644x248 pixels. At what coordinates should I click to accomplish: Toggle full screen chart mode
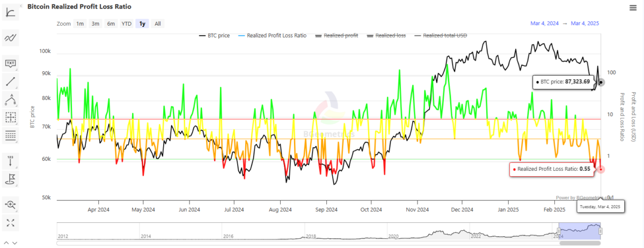tap(11, 222)
